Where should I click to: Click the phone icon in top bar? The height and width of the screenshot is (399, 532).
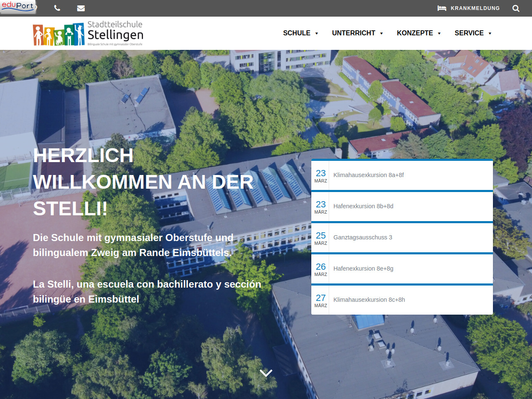(57, 8)
